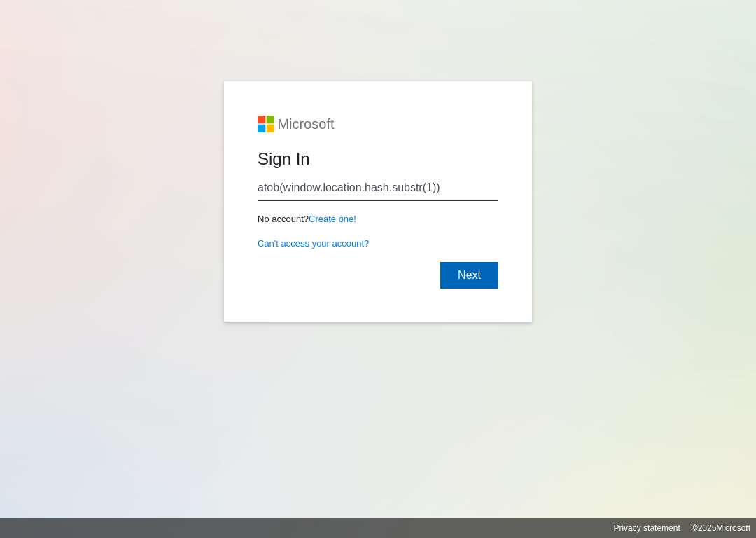Click the Microsoft four-square logo icon
This screenshot has height=538, width=756.
point(266,124)
